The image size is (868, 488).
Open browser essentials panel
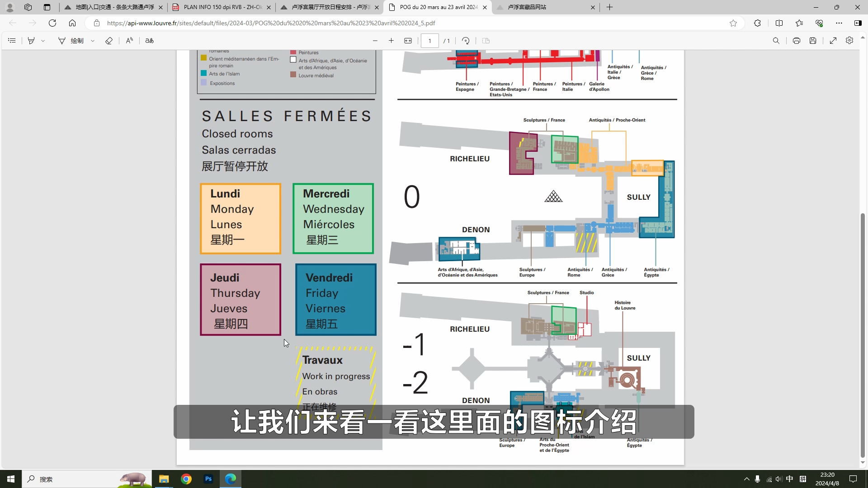click(x=819, y=23)
